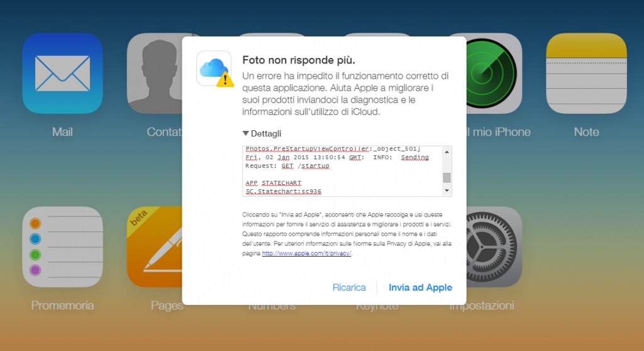This screenshot has height=351, width=644.
Task: Click the 'Request: GET /startup' log line
Action: [287, 166]
